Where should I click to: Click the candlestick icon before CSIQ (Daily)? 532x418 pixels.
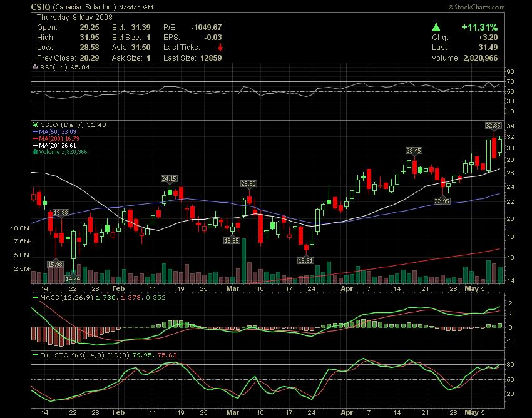coord(35,125)
